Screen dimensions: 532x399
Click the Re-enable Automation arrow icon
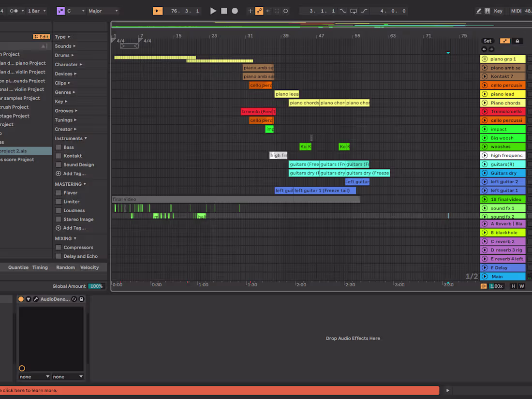268,11
